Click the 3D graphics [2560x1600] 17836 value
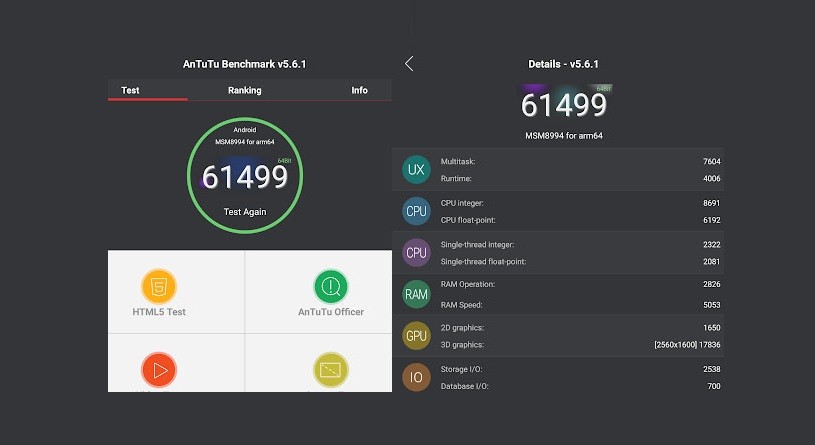Image resolution: width=815 pixels, height=445 pixels. pos(687,345)
